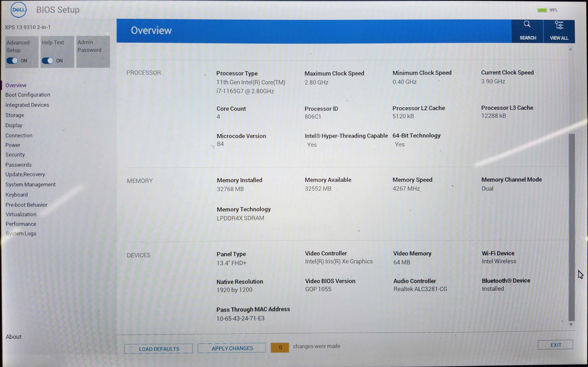Viewport: 588px width, 367px height.
Task: Open the Storage section
Action: [x=15, y=115]
